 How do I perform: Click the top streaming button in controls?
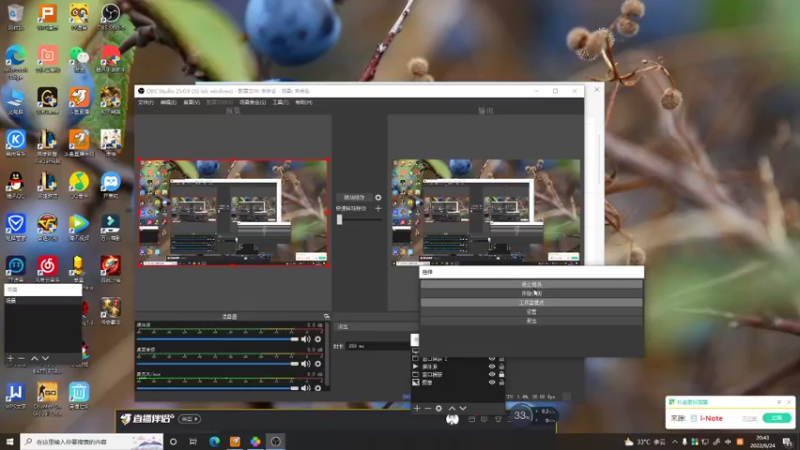531,284
